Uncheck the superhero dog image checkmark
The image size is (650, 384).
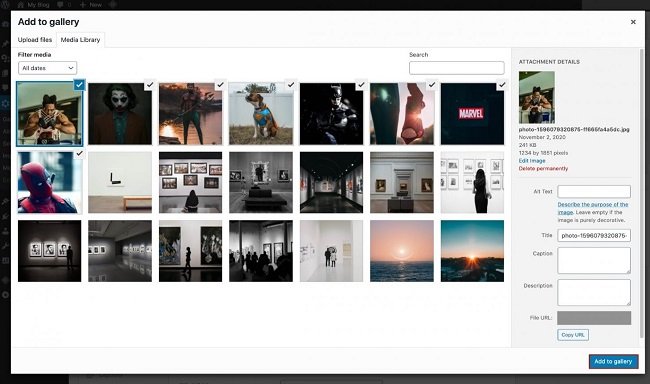point(291,84)
